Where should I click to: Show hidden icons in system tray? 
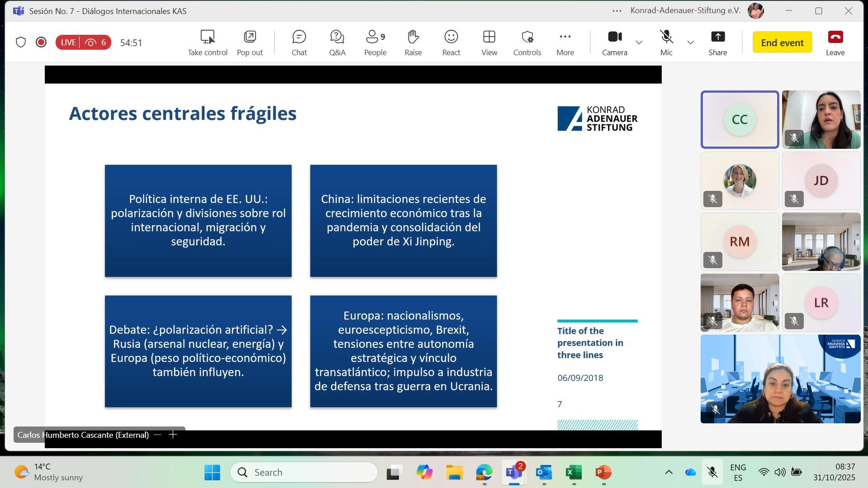click(669, 472)
